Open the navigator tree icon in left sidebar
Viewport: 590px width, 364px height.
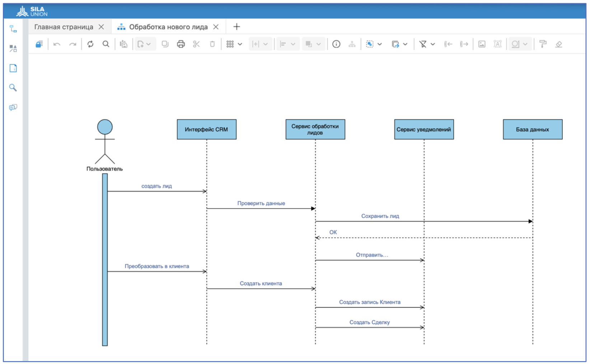coord(13,29)
